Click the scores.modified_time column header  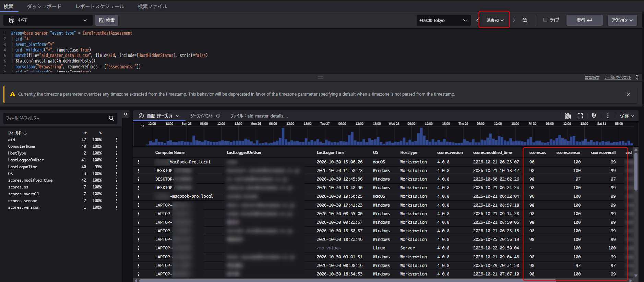492,152
